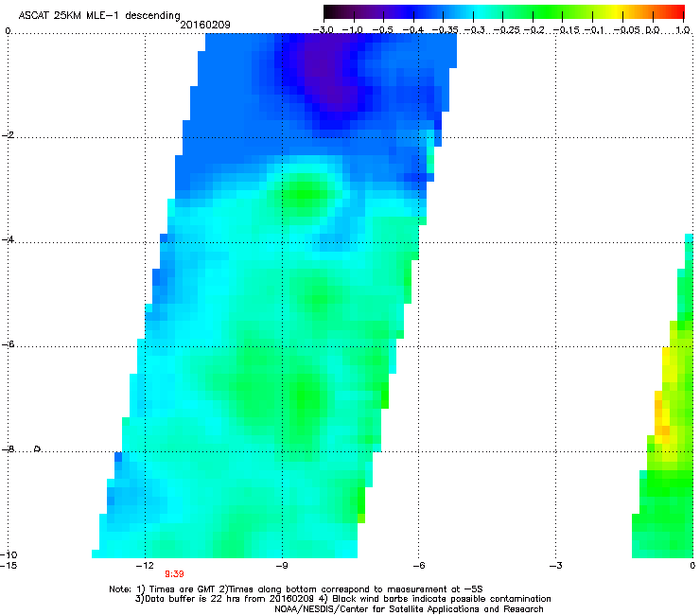Click the longitude axis label -6

pyautogui.click(x=418, y=566)
